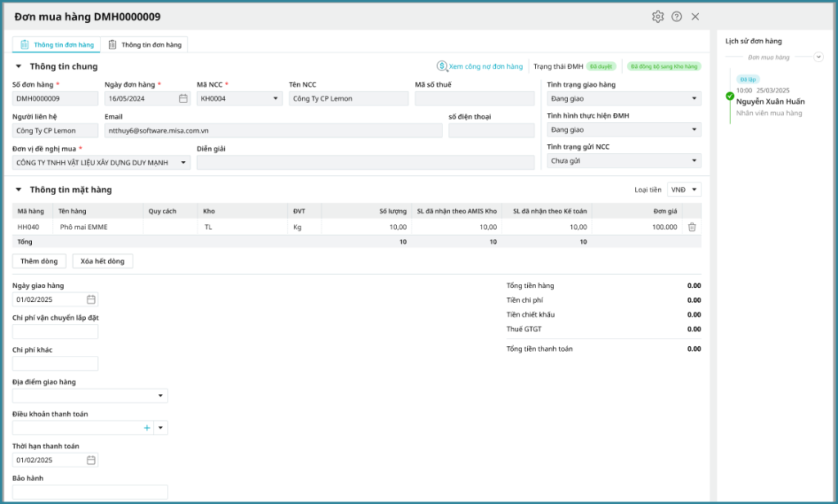Image resolution: width=838 pixels, height=504 pixels.
Task: Open the settings gear in header
Action: pos(658,16)
